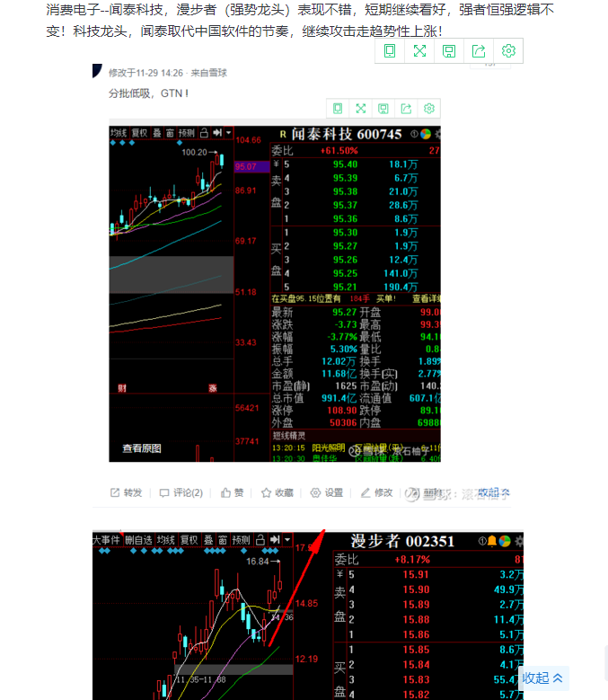608x700 pixels.
Task: Click the save icon in larger floating toolbar
Action: pos(449,51)
